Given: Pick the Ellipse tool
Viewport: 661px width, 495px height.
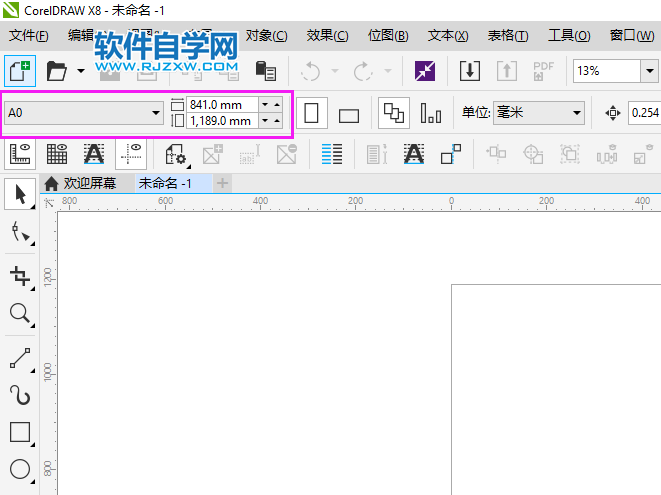Looking at the screenshot, I should tap(19, 469).
